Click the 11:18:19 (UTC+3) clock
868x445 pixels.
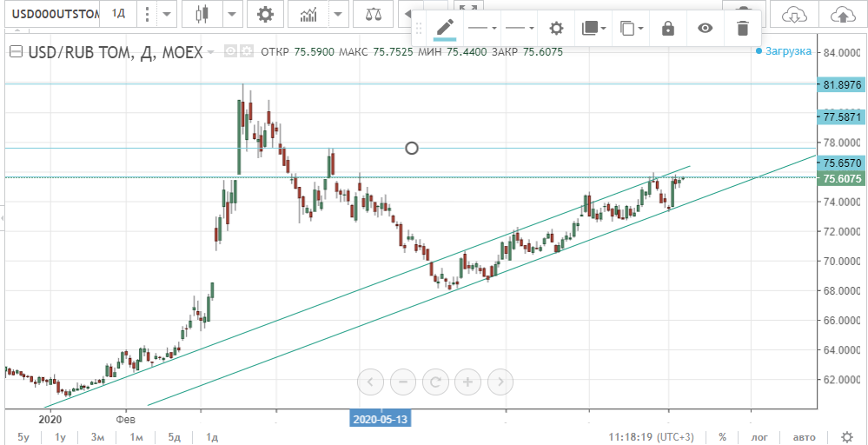651,437
